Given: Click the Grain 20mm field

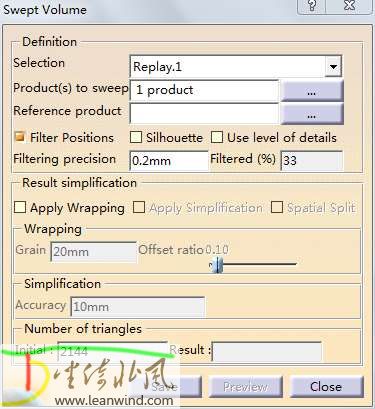Looking at the screenshot, I should (93, 252).
